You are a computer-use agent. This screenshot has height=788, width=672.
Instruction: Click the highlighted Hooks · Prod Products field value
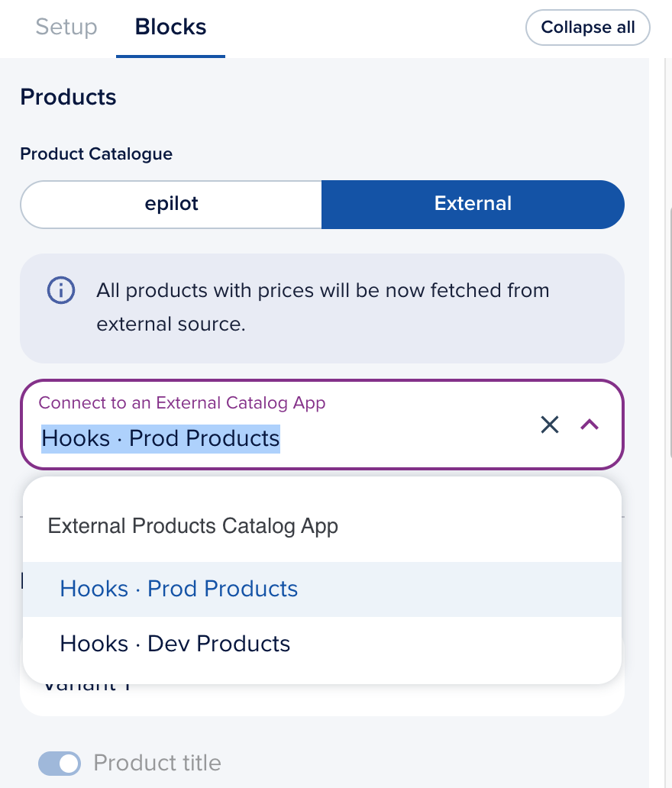pos(160,438)
